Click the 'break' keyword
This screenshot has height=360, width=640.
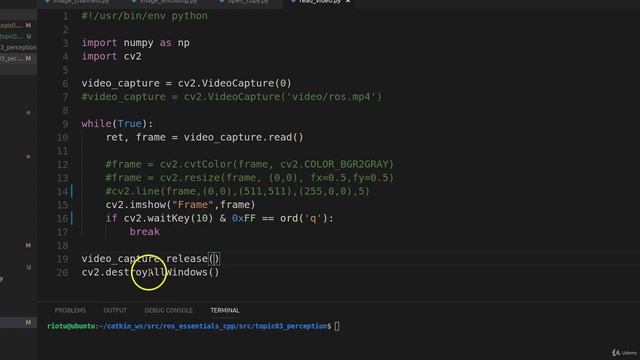[x=144, y=231]
